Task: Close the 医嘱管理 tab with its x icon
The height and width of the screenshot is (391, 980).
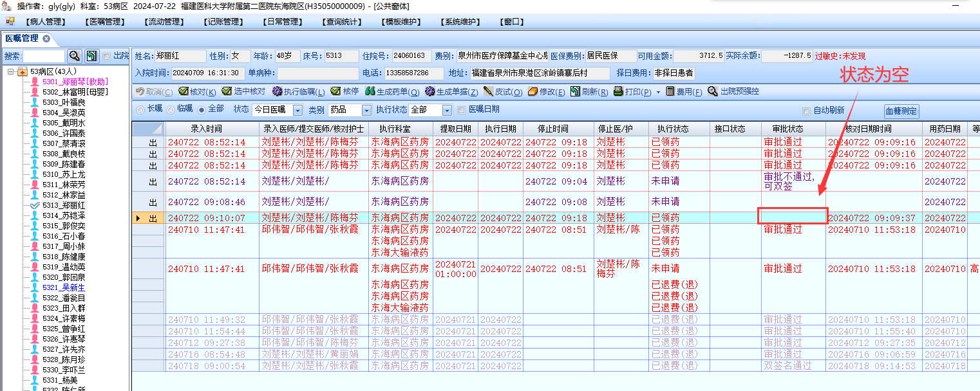Action: tap(46, 39)
